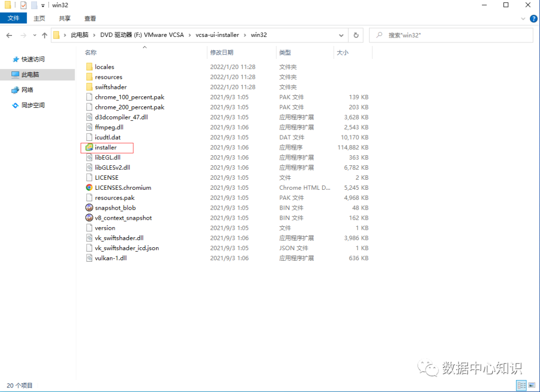Screen dimensions: 540x392
Task: Click the LICENSES.chromium Chrome icon
Action: point(89,187)
